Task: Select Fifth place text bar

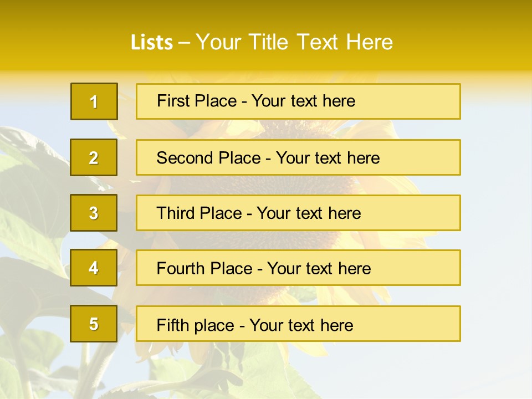Action: [x=298, y=324]
